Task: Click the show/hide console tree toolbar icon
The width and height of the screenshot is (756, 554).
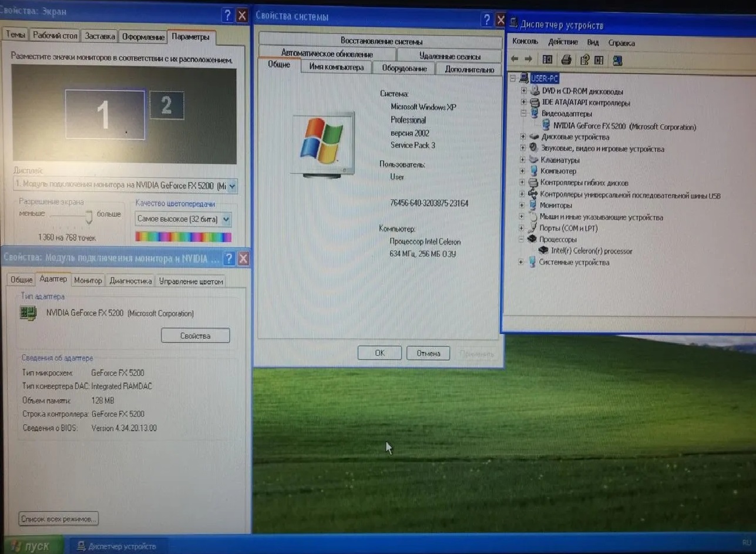Action: point(547,59)
